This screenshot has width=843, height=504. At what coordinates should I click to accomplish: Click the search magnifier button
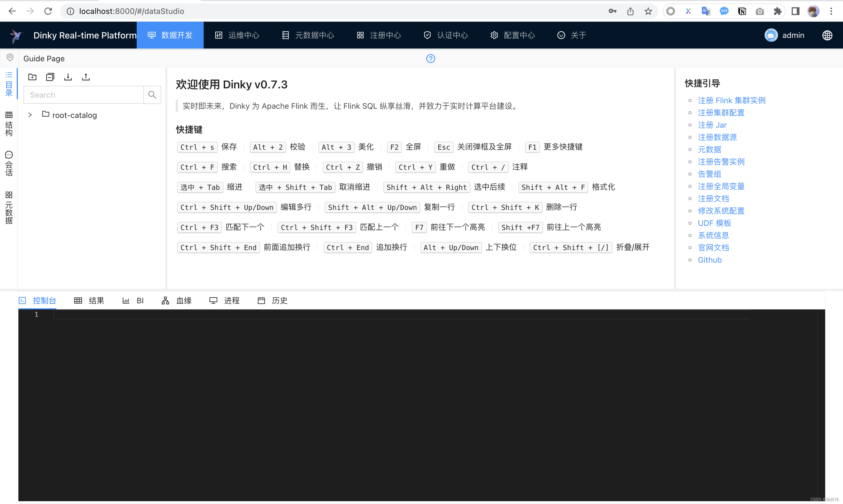(x=152, y=95)
